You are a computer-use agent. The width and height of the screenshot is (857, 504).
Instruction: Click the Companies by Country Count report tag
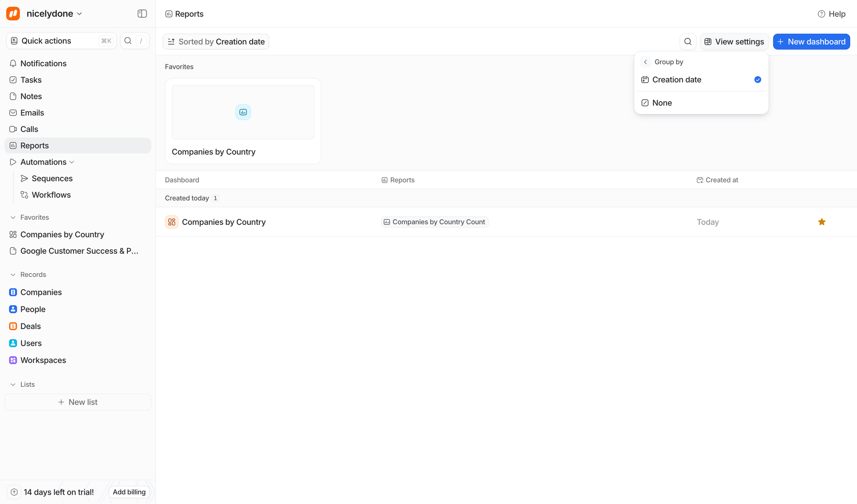pyautogui.click(x=435, y=222)
